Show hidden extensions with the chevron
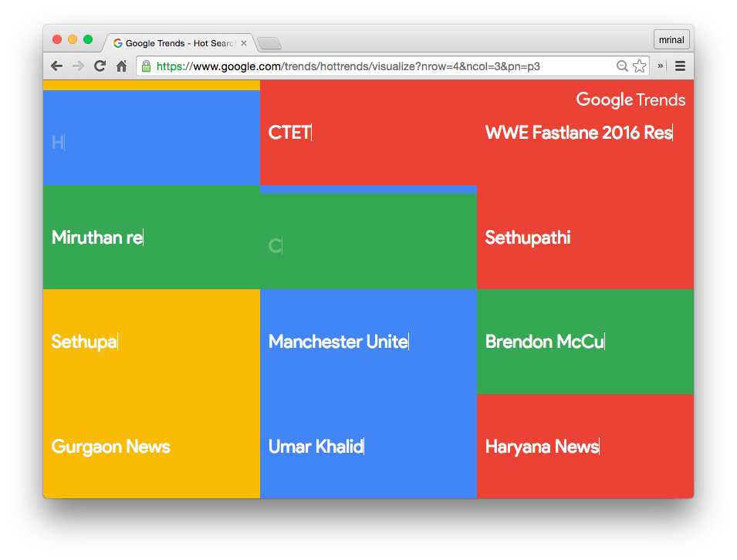This screenshot has height=560, width=737. (x=661, y=66)
